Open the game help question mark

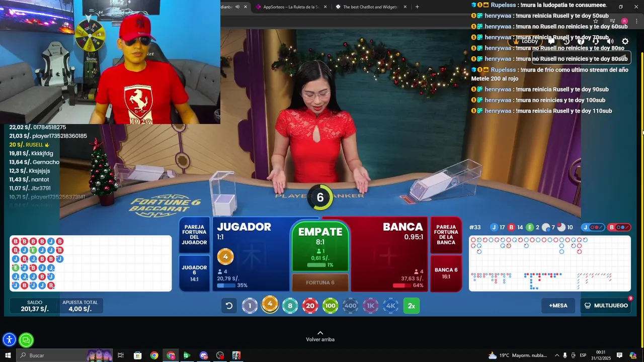(x=581, y=41)
